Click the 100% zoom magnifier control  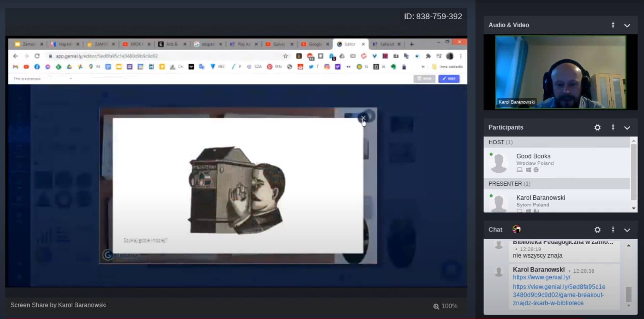pos(445,306)
